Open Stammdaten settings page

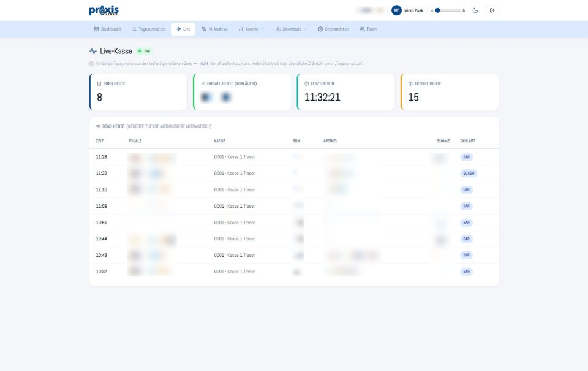[333, 29]
